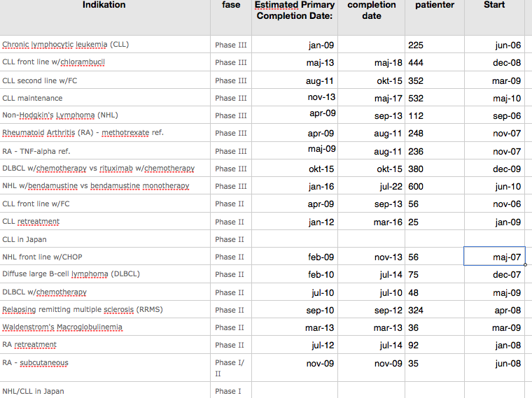The width and height of the screenshot is (532, 398).
Task: Click maj-10 Start cell
Action: (494, 98)
